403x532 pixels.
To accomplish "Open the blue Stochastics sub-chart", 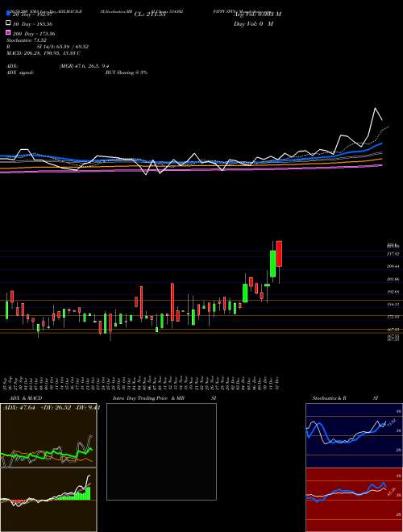I will (354, 435).
